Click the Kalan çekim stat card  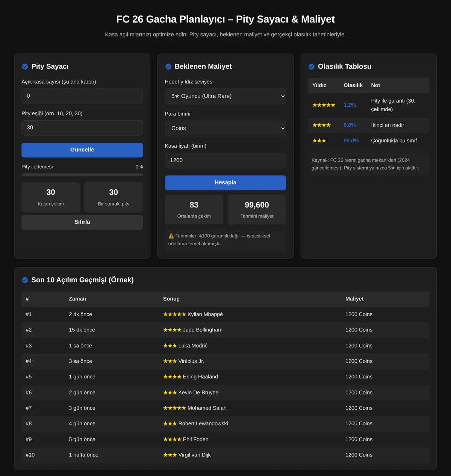(x=51, y=197)
